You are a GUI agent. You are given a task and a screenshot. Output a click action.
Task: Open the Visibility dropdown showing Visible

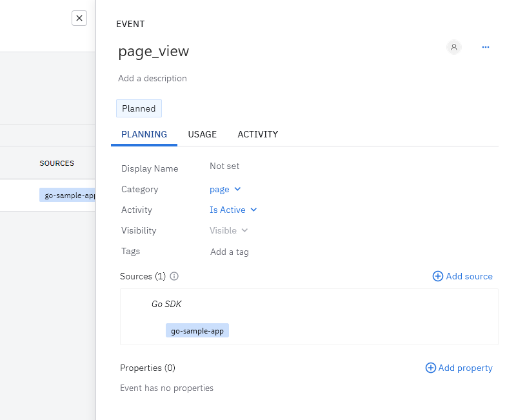pos(228,230)
